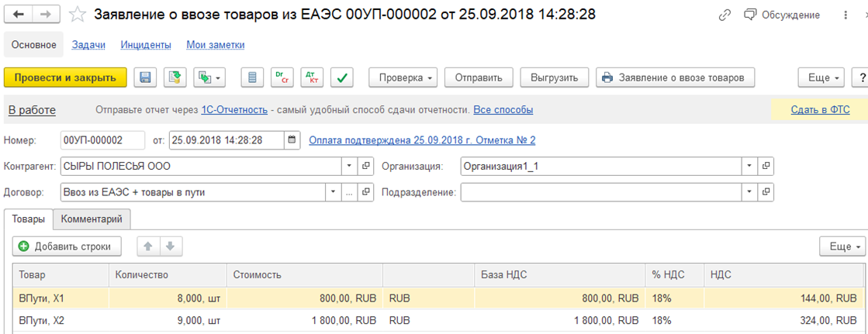Switch to the Комментарий tab
This screenshot has height=334, width=868.
[92, 219]
